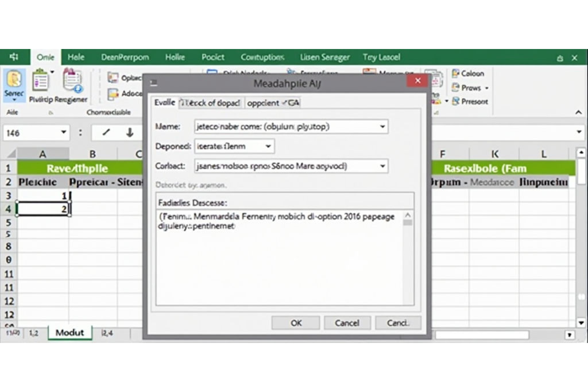Select the oppcient GA dialog tab
This screenshot has height=392, width=588.
click(273, 103)
